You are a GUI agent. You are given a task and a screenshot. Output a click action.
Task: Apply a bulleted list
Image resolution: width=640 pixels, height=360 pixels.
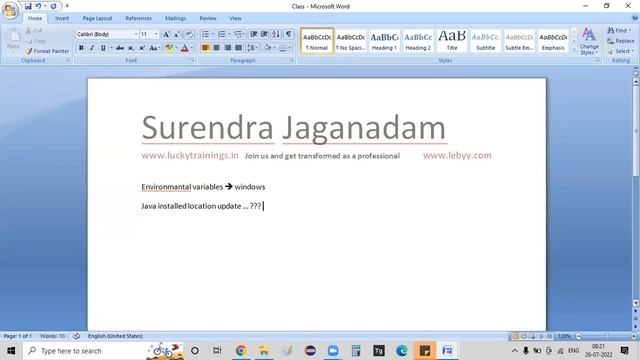(205, 34)
